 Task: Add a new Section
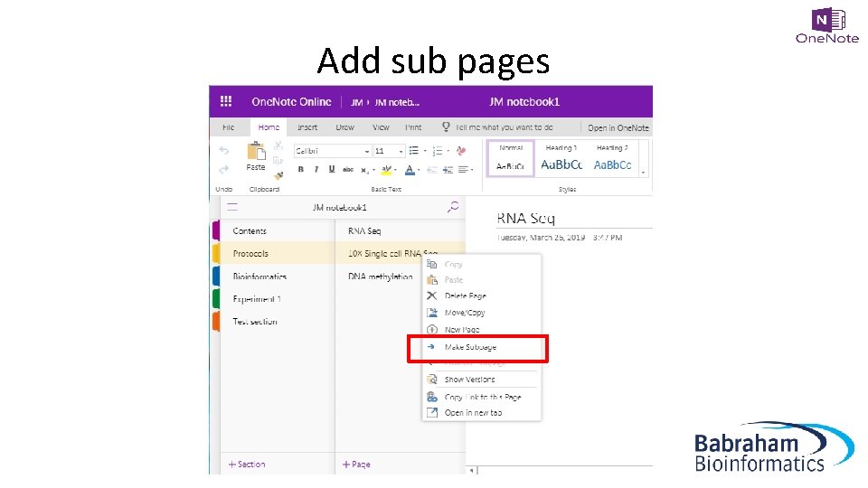pos(247,465)
